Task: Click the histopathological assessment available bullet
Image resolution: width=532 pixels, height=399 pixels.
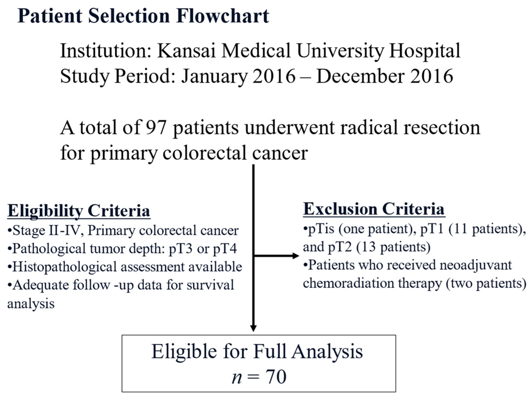Action: coord(124,267)
